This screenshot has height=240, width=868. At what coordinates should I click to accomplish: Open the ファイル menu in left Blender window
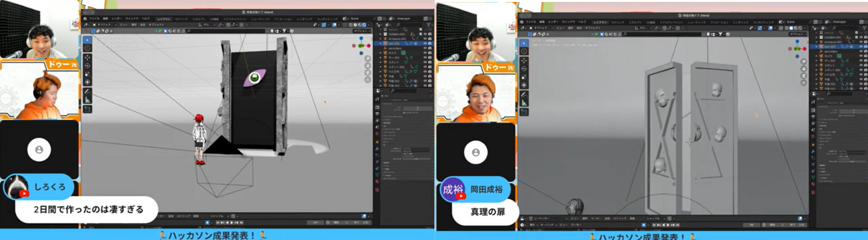(x=94, y=19)
